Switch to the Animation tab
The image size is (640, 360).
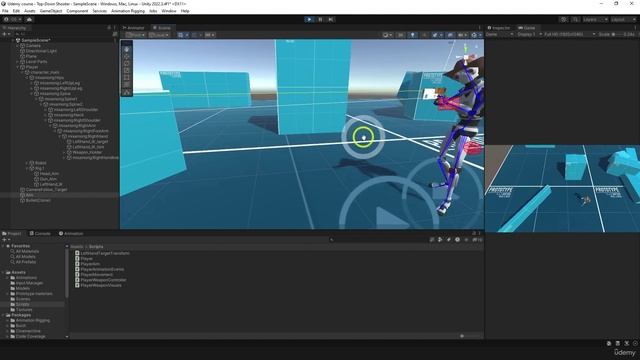[71, 233]
